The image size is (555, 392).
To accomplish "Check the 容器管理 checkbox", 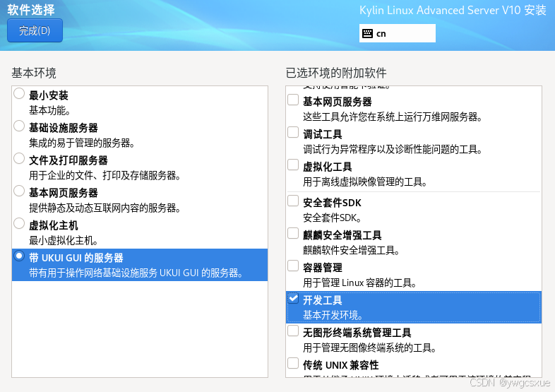I will [293, 266].
